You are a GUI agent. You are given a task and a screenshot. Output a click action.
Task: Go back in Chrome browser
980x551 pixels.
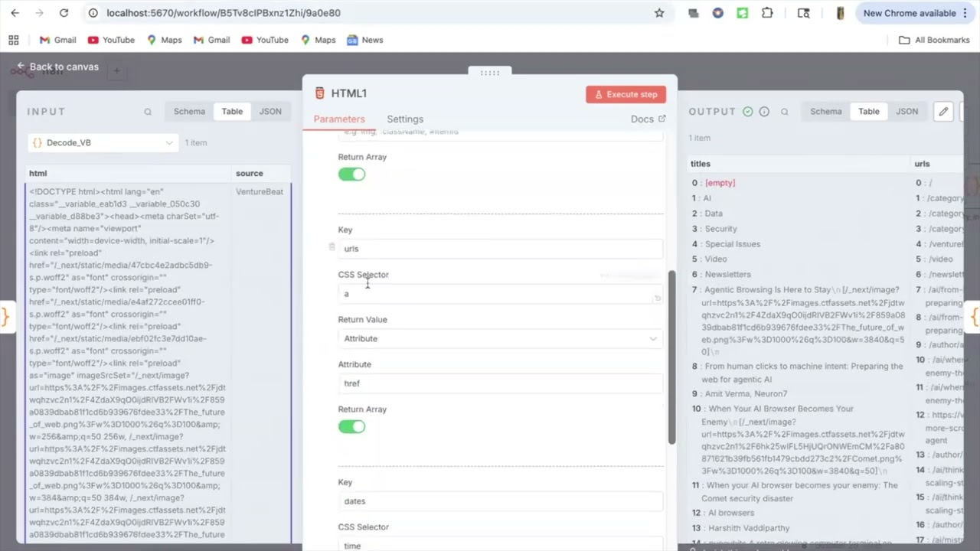coord(15,13)
